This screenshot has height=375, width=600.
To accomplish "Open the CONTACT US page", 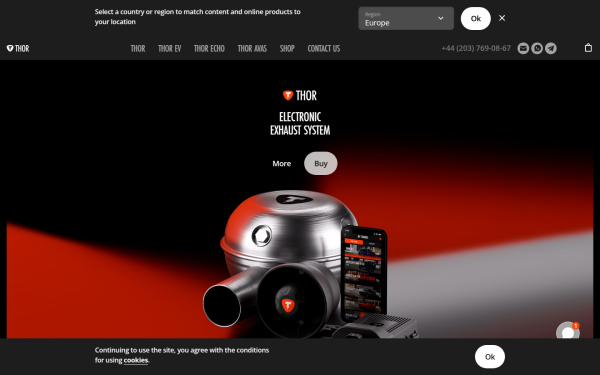I will click(324, 49).
